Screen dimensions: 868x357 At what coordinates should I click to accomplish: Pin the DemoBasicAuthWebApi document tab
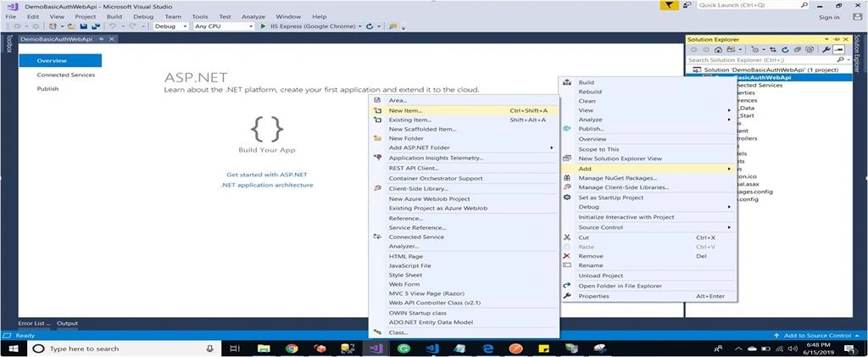tap(101, 39)
